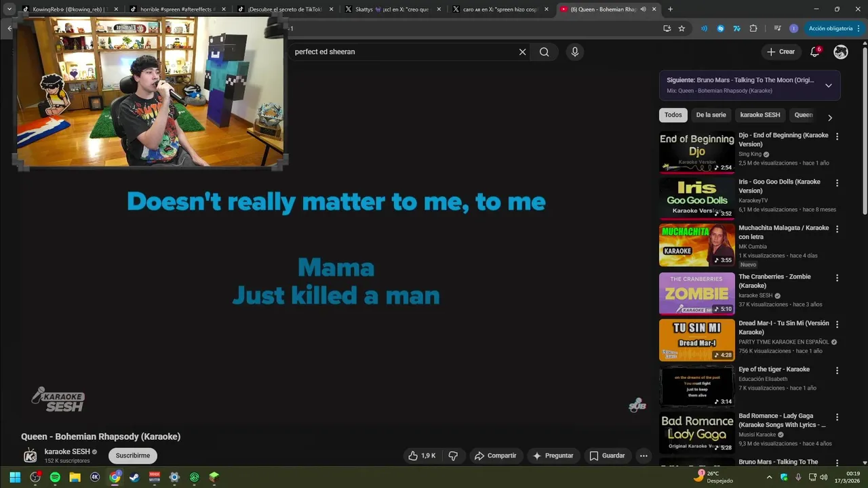Screen dimensions: 868x488
Task: Subscribe to karaoke SESH with Suscribirme
Action: 133,455
